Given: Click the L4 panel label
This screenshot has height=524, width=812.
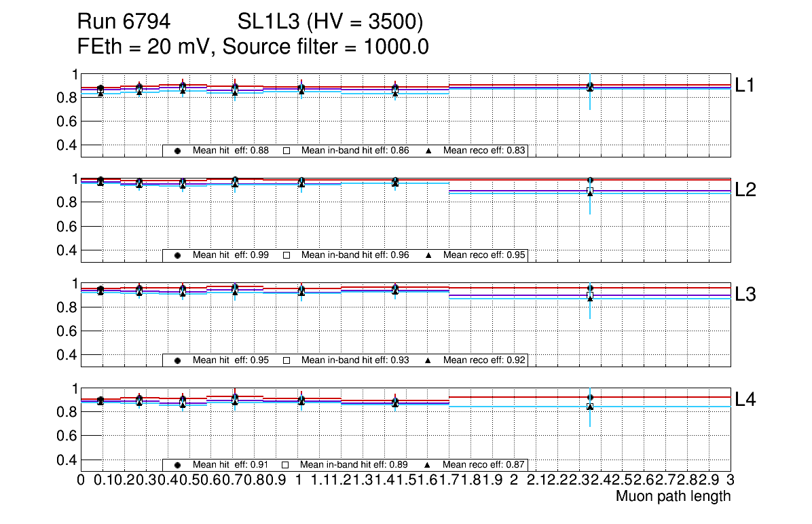Looking at the screenshot, I should 745,400.
